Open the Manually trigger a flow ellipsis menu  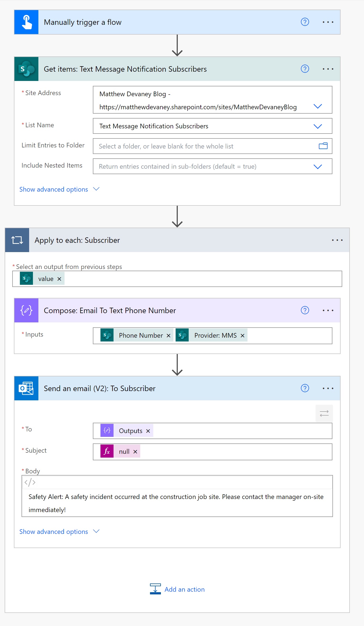pos(328,22)
